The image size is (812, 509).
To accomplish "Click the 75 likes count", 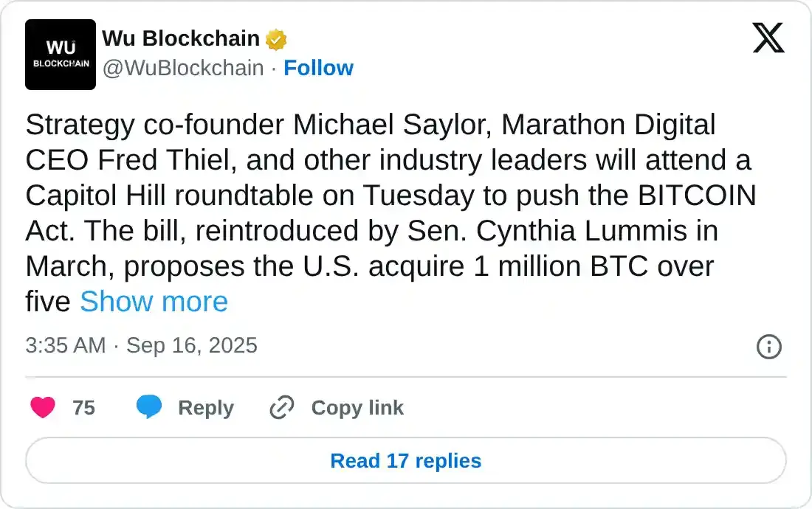I will pyautogui.click(x=84, y=408).
